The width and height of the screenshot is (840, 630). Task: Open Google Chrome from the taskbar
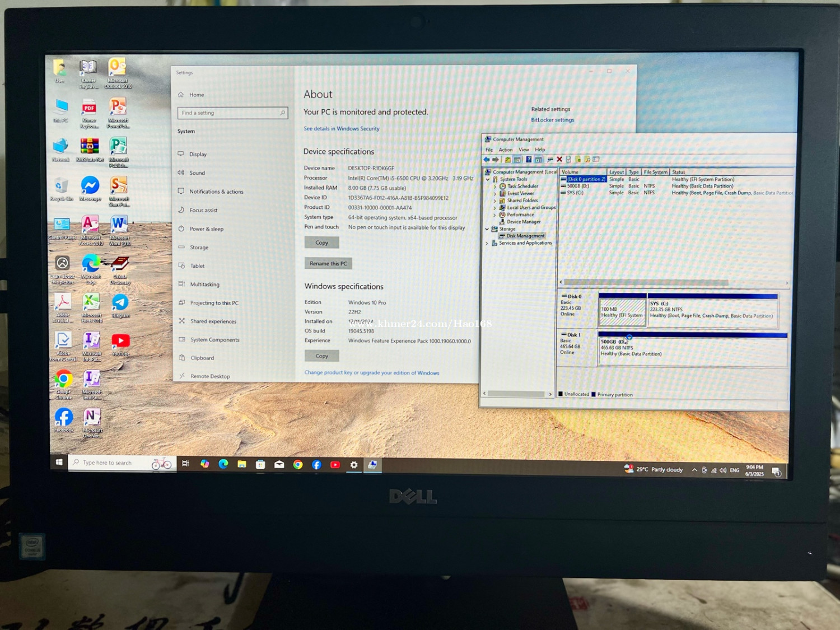point(298,464)
